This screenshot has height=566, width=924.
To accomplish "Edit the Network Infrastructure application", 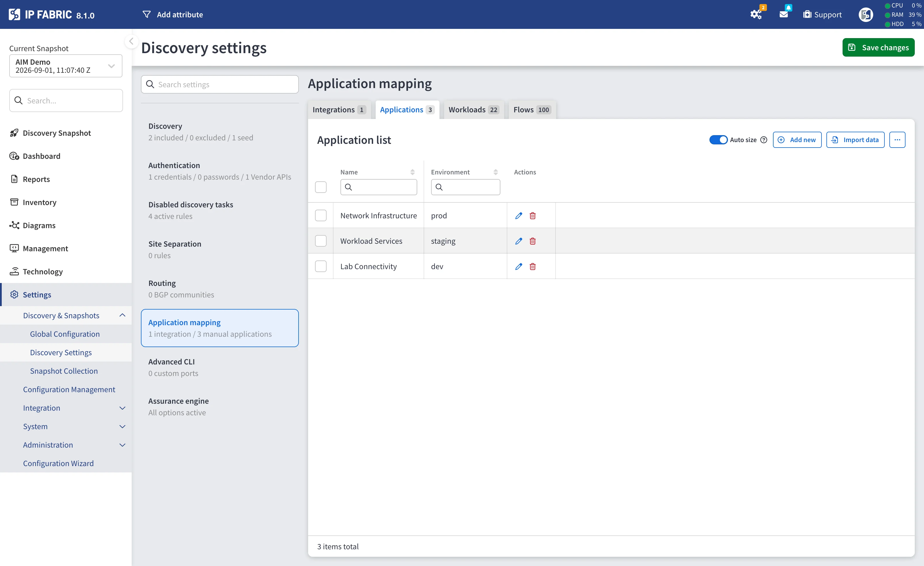I will tap(519, 216).
